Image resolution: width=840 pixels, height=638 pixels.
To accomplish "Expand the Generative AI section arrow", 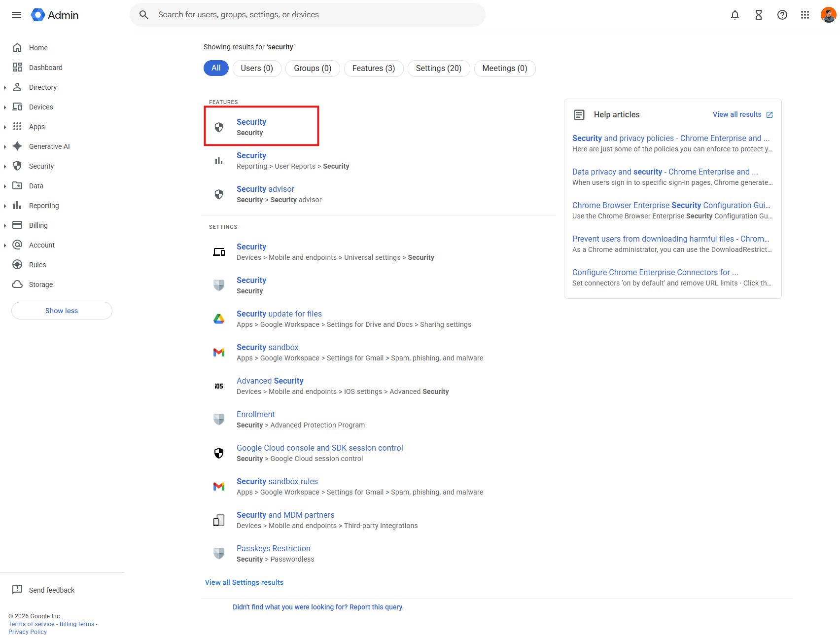I will click(5, 147).
